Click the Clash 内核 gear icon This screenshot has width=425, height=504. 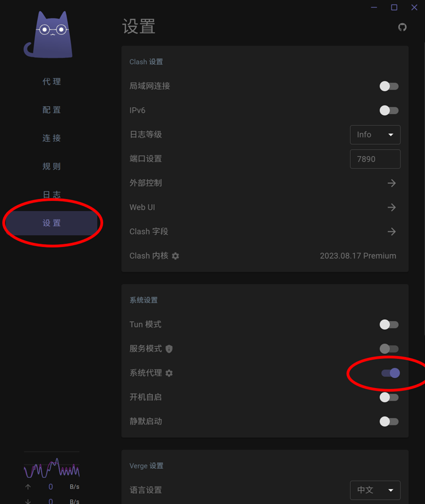pyautogui.click(x=175, y=256)
